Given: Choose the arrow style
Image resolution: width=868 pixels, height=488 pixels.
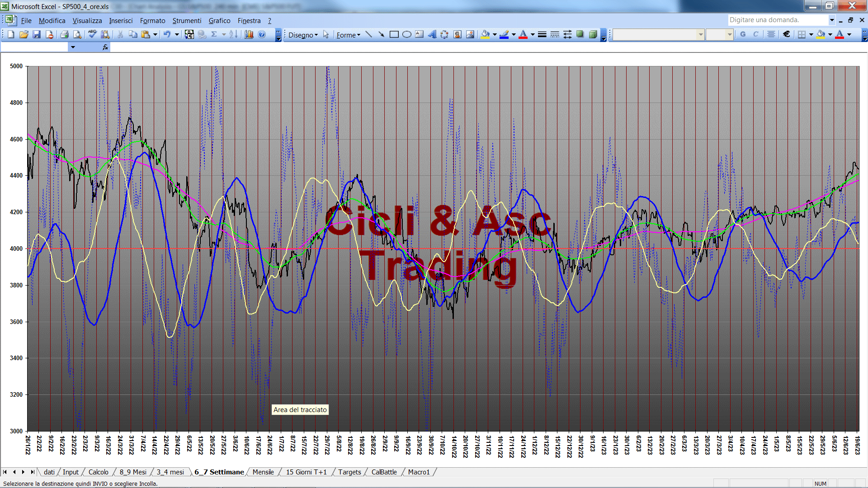Looking at the screenshot, I should point(567,34).
